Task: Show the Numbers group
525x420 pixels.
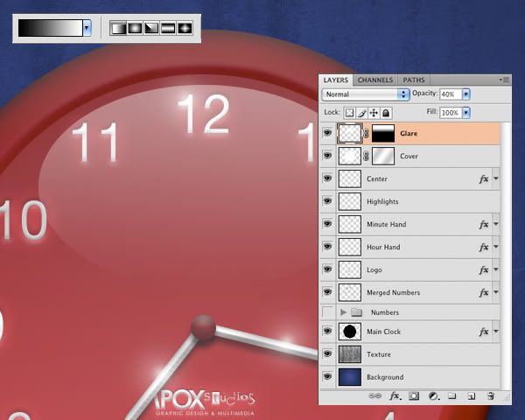Action: coord(328,311)
